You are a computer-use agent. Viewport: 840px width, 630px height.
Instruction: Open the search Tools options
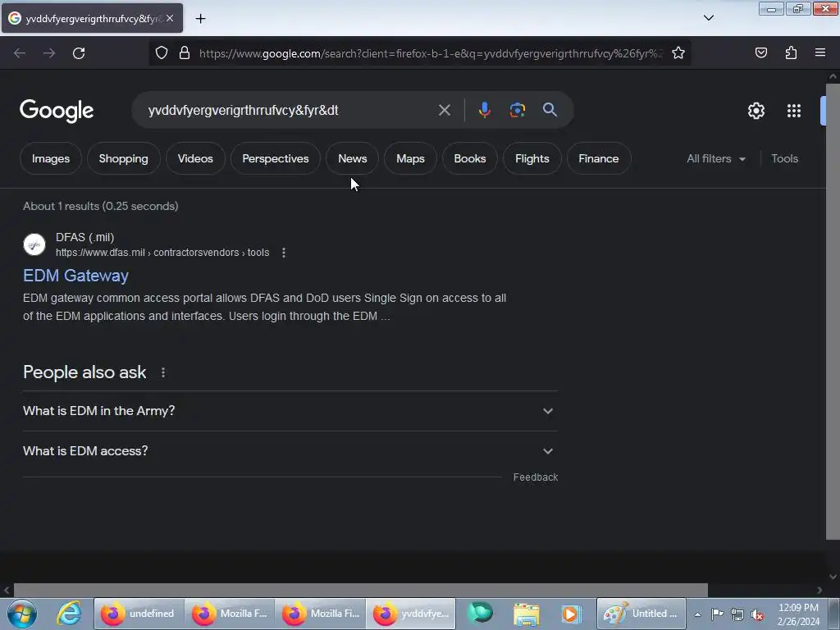pos(784,158)
